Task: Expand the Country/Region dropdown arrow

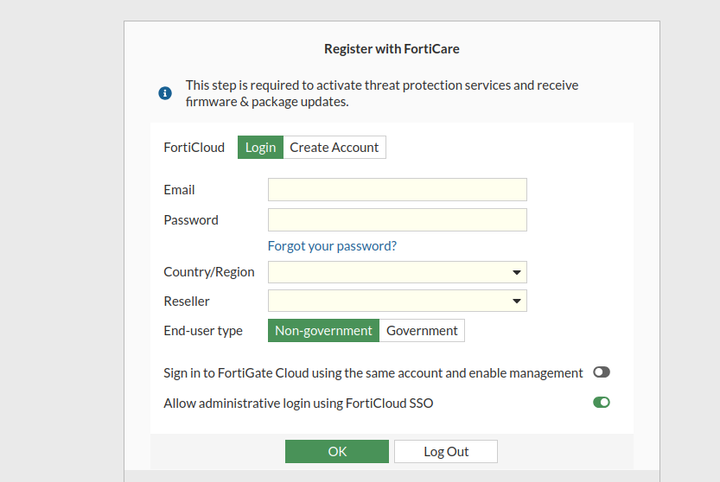Action: [x=516, y=272]
